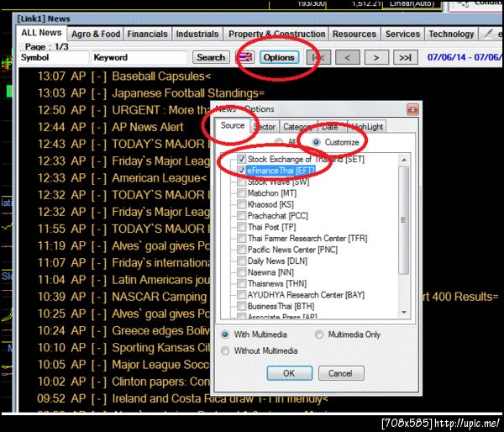Screen dimensions: 504x432
Task: Click the source list scrollbar thumb
Action: [404, 220]
